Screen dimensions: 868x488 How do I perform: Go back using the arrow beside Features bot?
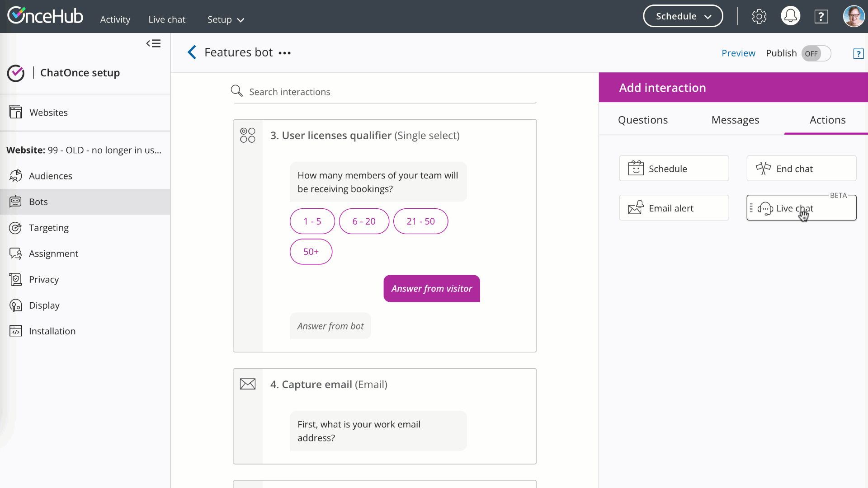pyautogui.click(x=192, y=52)
